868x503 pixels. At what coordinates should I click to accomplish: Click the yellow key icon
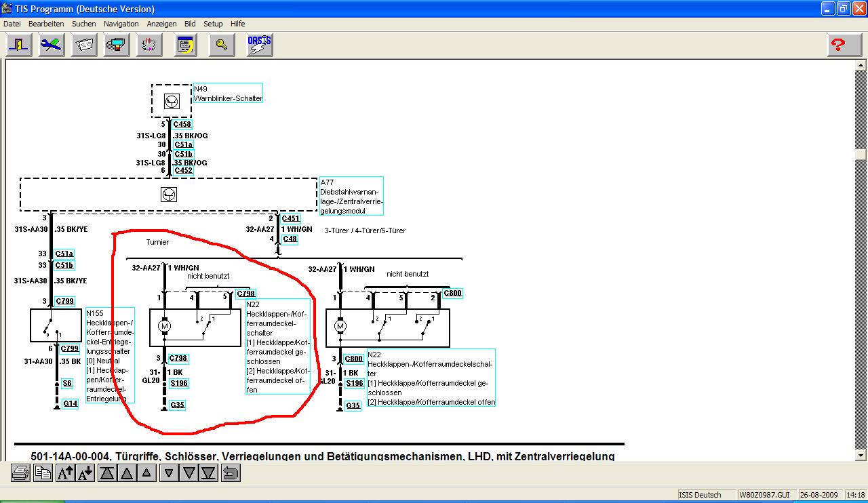click(221, 45)
